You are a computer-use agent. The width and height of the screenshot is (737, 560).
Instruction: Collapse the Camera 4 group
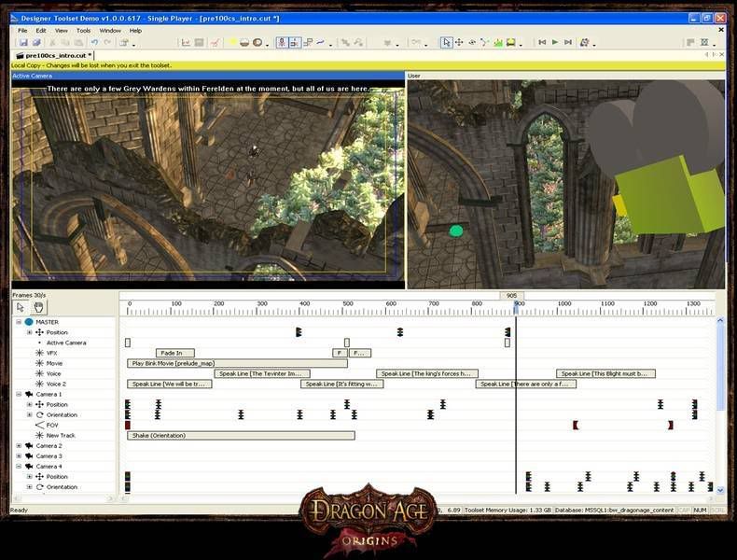click(19, 467)
